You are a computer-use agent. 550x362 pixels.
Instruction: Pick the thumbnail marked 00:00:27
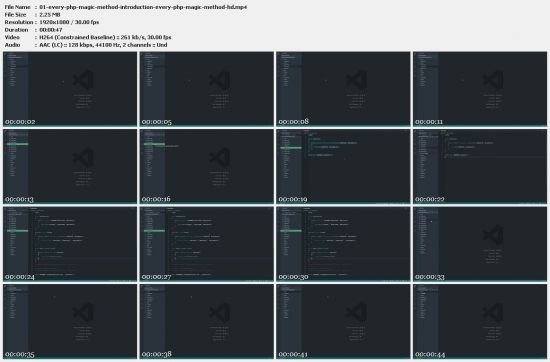pyautogui.click(x=207, y=244)
